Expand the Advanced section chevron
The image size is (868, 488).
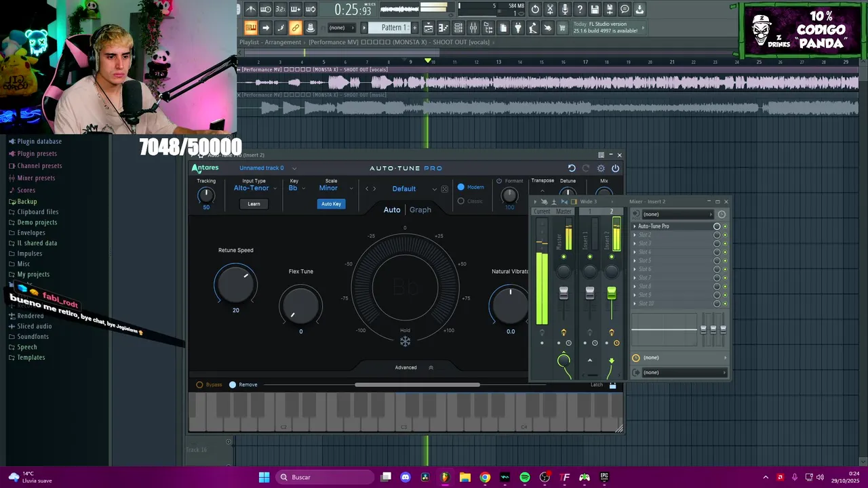click(x=431, y=367)
